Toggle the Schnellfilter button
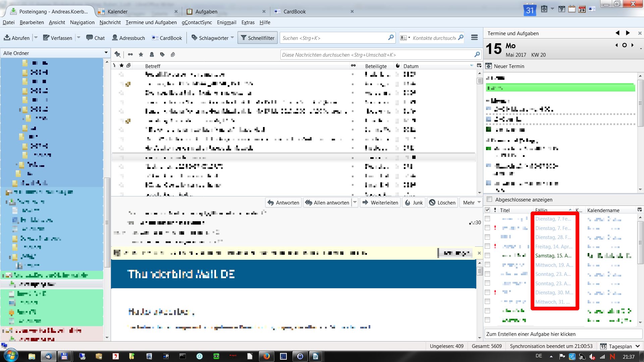This screenshot has width=644, height=362. pyautogui.click(x=258, y=38)
